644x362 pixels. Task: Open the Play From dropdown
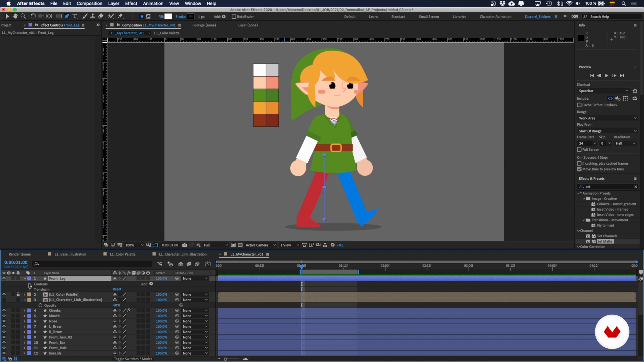coord(607,131)
